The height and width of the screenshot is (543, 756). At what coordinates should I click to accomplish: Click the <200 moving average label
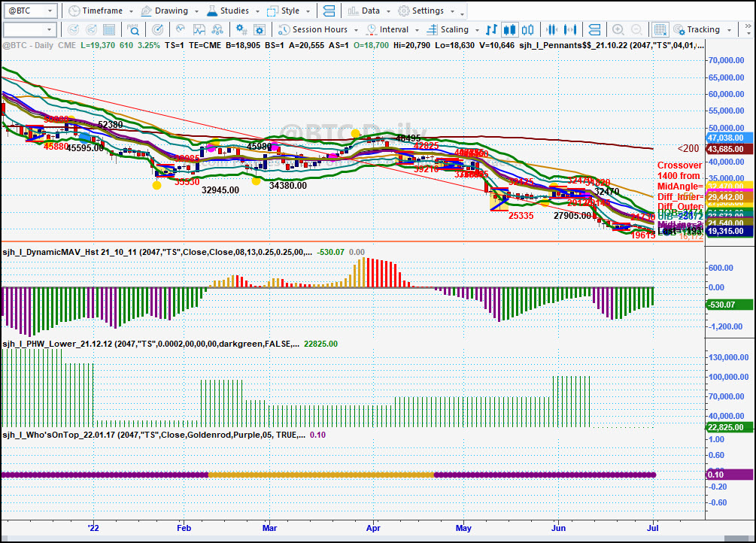click(688, 148)
